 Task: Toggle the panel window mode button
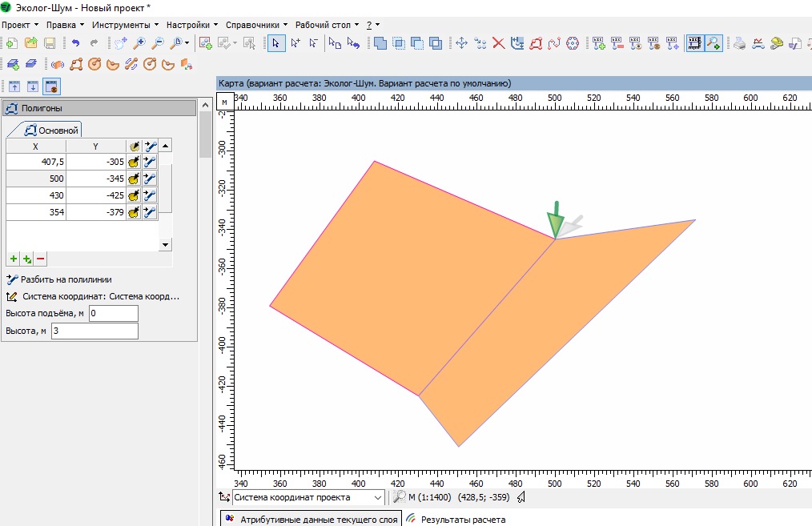pyautogui.click(x=51, y=86)
